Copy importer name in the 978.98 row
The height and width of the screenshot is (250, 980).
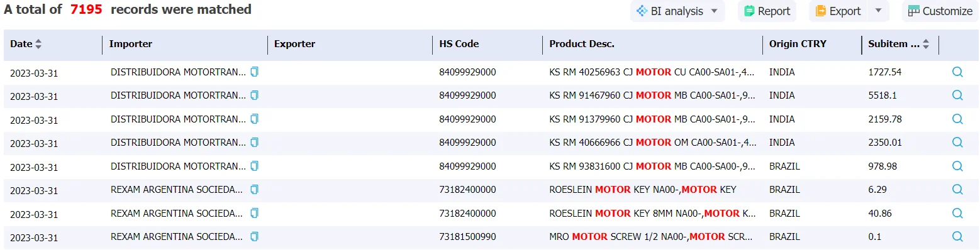pyautogui.click(x=254, y=166)
